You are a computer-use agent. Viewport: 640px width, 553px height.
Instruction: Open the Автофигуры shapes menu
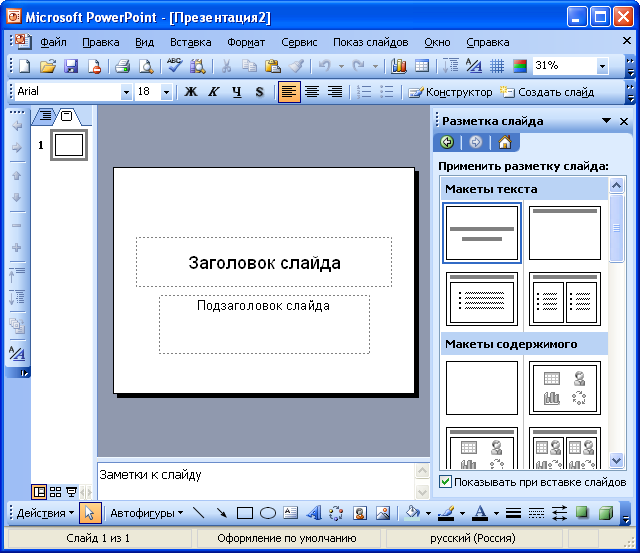[147, 513]
